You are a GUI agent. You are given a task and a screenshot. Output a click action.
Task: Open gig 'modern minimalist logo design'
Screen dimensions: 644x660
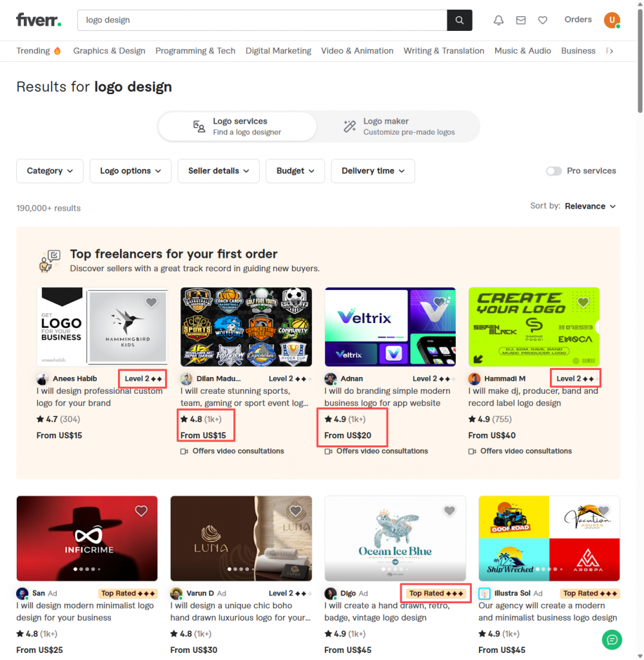(85, 612)
